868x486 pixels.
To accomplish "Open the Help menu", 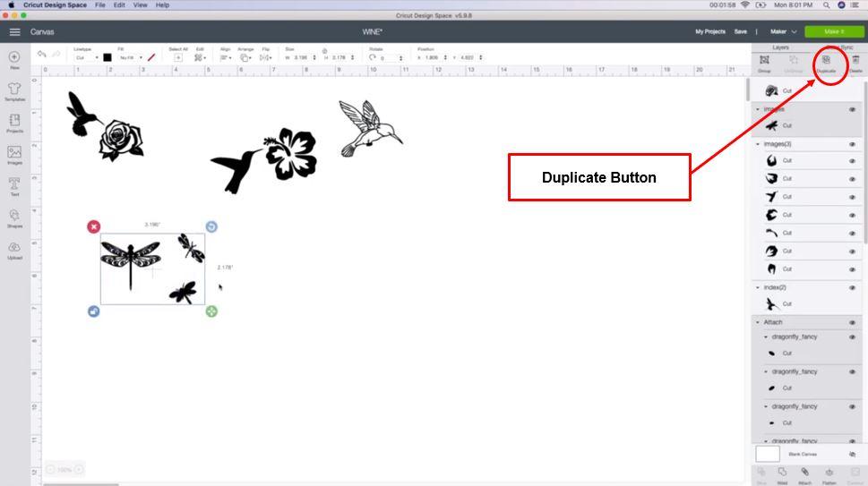I will click(162, 5).
